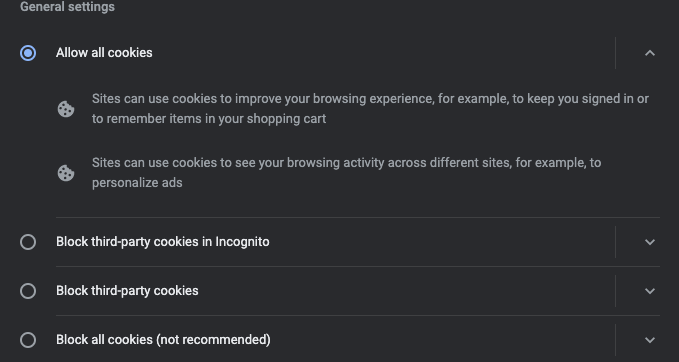Click the Block third-party cookies in Incognito label

(x=162, y=242)
